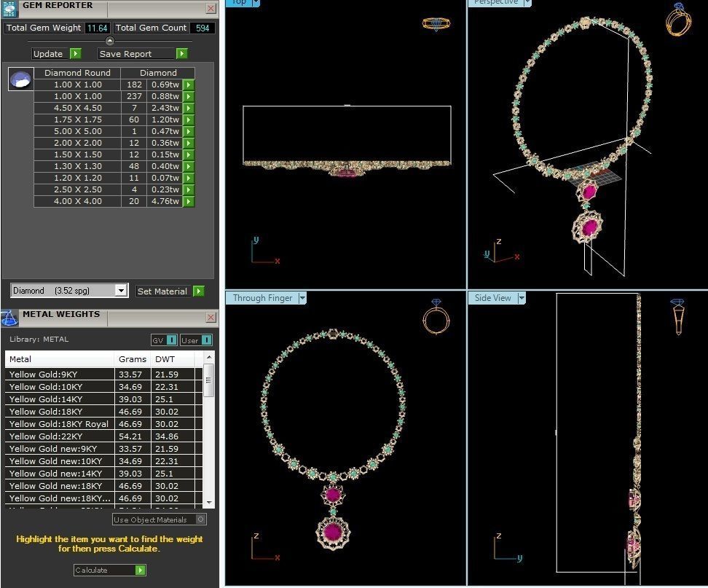Image resolution: width=708 pixels, height=588 pixels.
Task: Click the Side View viewport tab
Action: pos(492,298)
